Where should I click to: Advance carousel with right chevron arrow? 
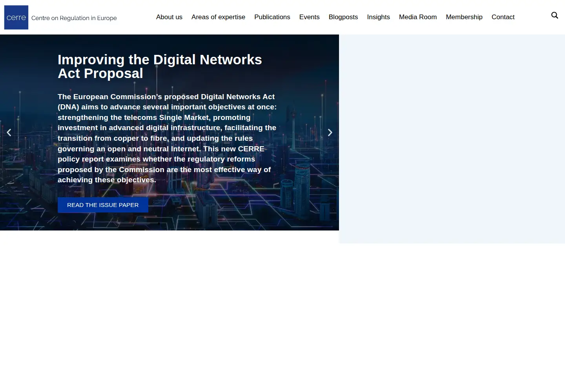tap(330, 132)
